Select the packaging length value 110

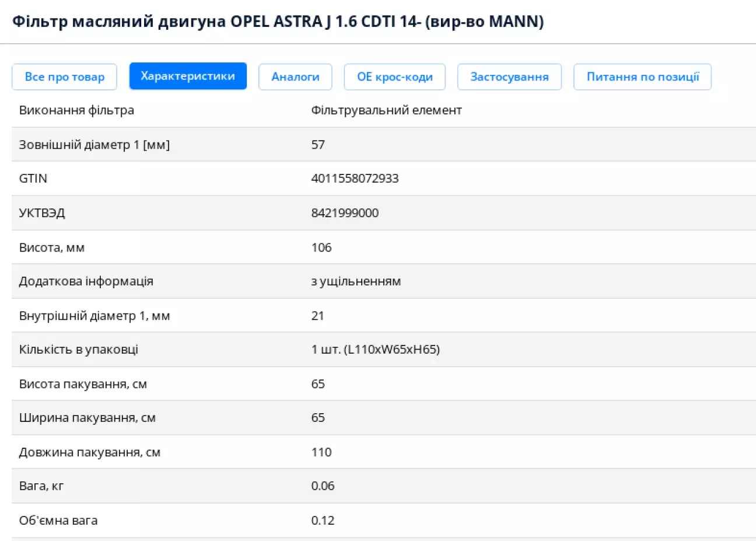point(321,452)
